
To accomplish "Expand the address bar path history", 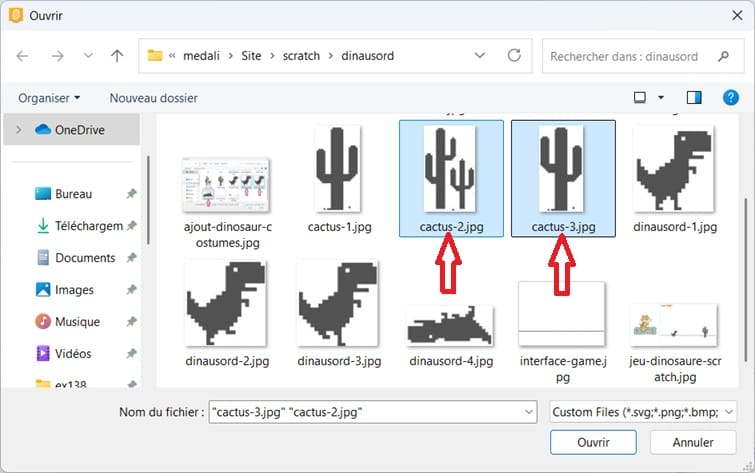I will [480, 55].
